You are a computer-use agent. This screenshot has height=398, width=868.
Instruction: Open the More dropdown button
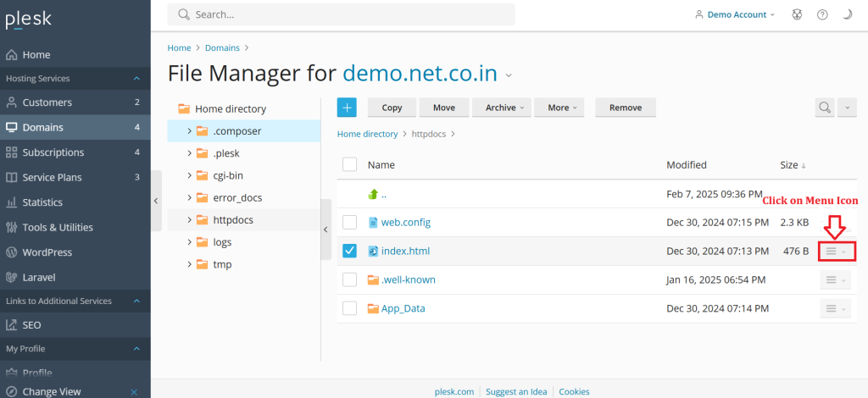(559, 108)
